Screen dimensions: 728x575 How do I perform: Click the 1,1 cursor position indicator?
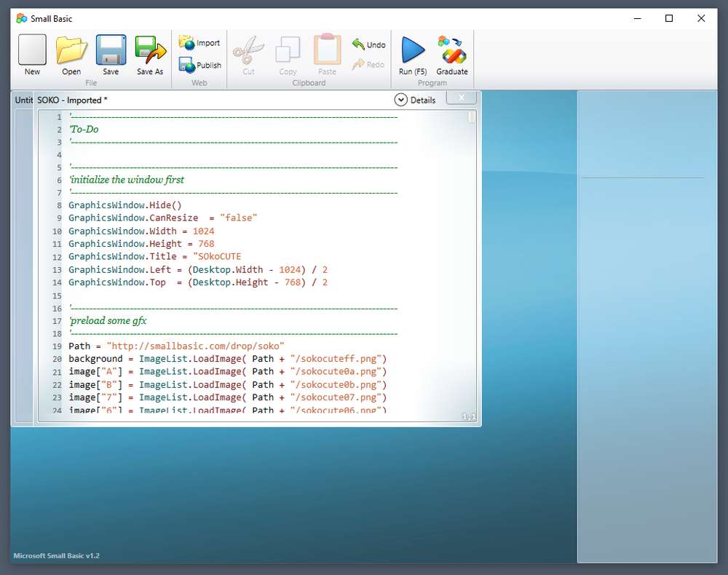[468, 417]
